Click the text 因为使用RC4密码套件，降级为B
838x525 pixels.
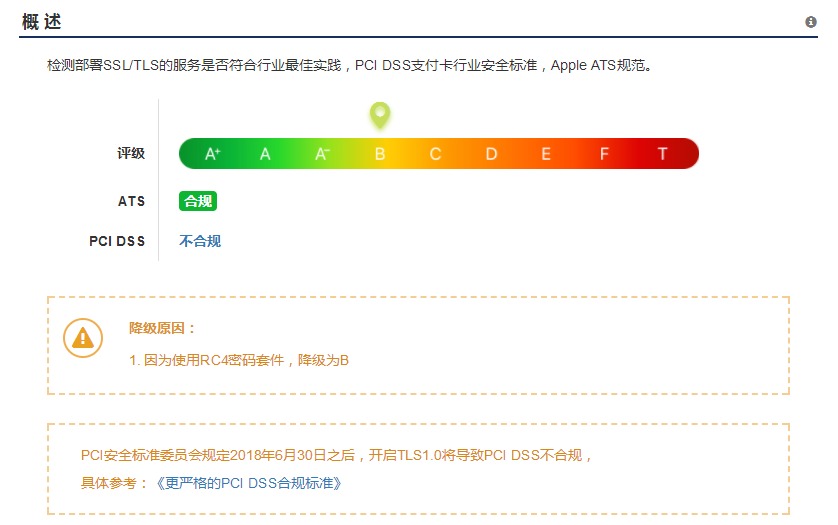point(246,360)
